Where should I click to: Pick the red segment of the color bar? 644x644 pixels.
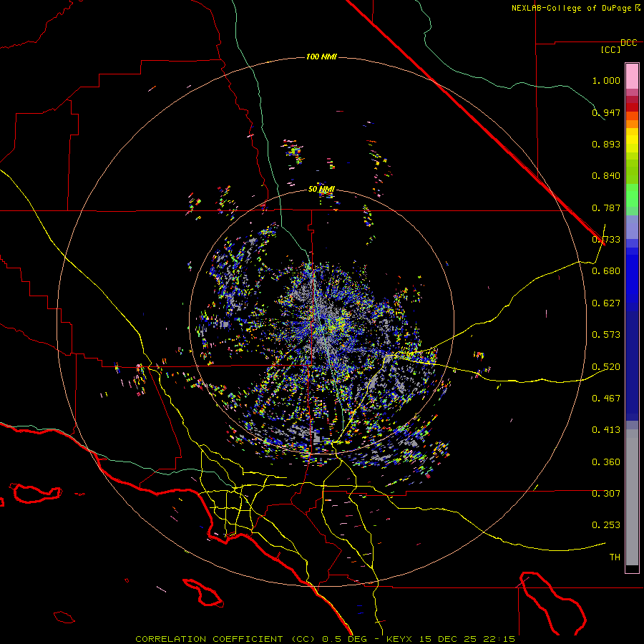(632, 107)
